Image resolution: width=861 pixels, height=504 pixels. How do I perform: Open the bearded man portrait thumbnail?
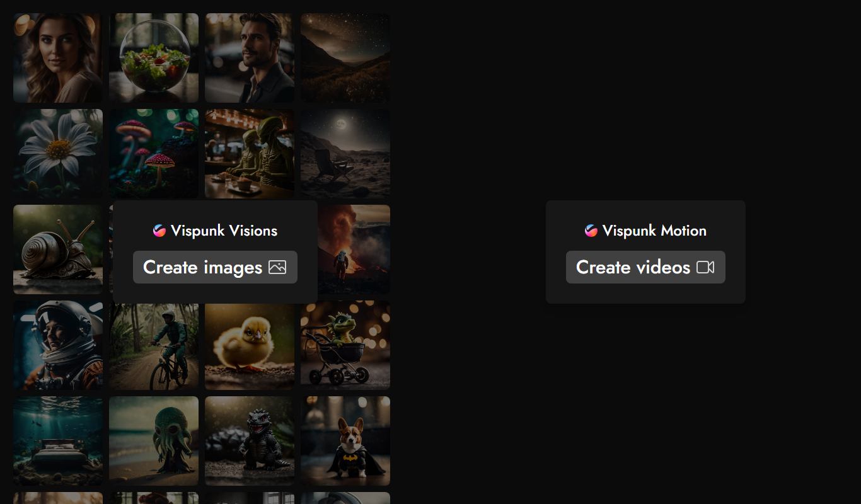(x=250, y=58)
